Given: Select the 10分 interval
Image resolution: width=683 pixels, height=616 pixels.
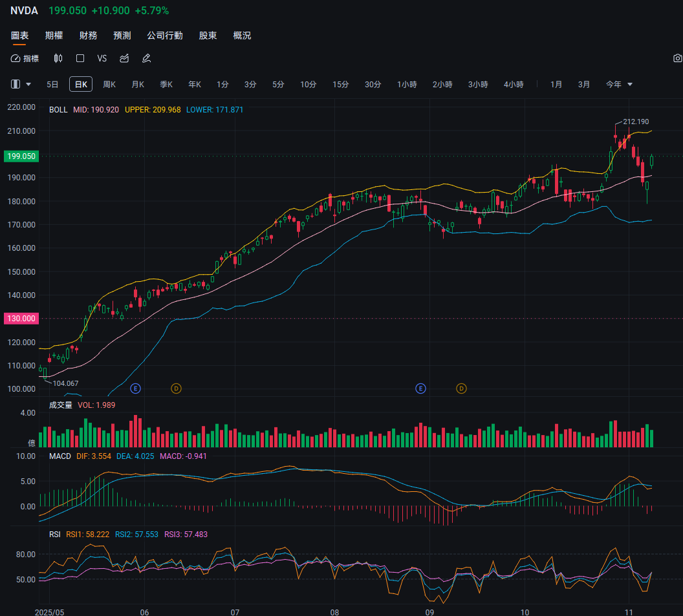Looking at the screenshot, I should (308, 85).
